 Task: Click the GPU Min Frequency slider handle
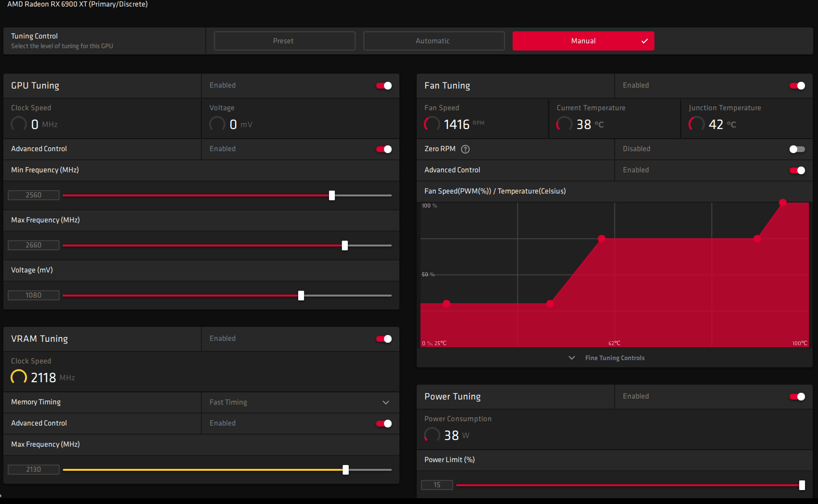pyautogui.click(x=332, y=195)
